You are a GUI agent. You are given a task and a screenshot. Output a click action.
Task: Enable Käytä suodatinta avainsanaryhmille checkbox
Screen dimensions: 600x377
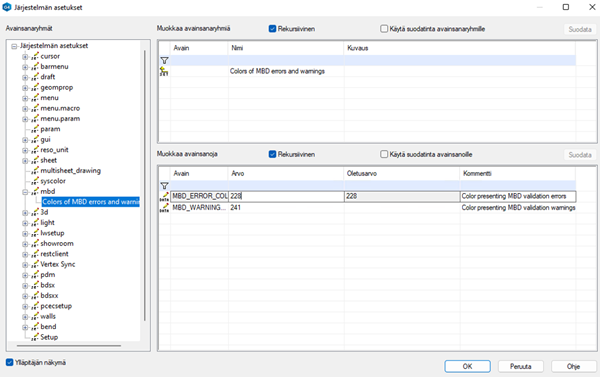[384, 29]
